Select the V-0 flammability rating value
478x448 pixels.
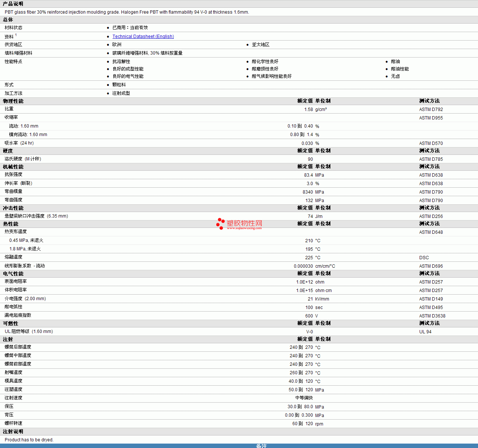point(309,332)
